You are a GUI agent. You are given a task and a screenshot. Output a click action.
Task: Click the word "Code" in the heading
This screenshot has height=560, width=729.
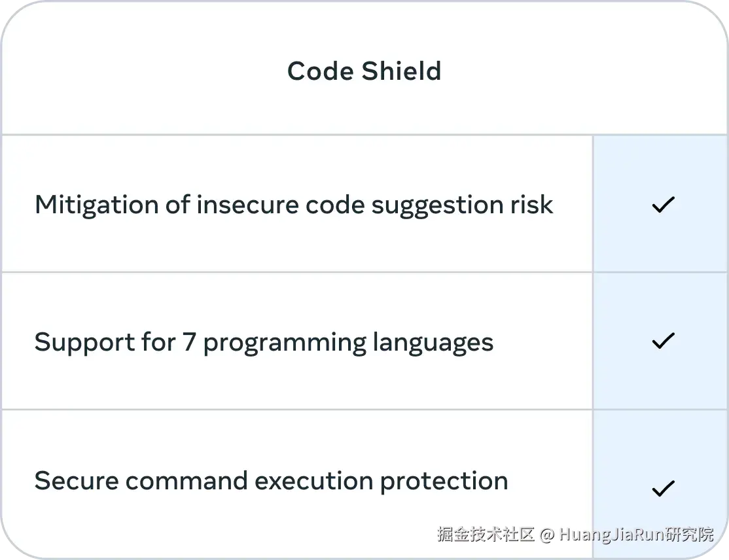tap(315, 71)
